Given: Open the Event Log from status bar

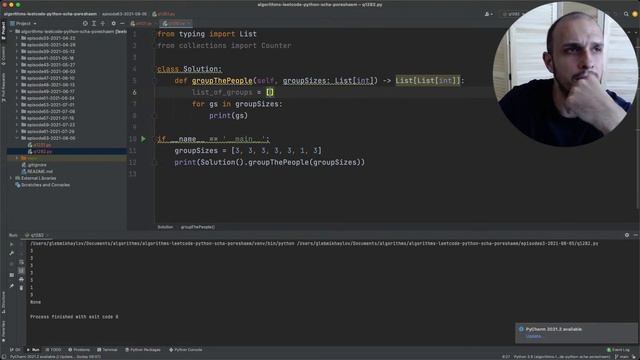Looking at the screenshot, I should tap(618, 350).
